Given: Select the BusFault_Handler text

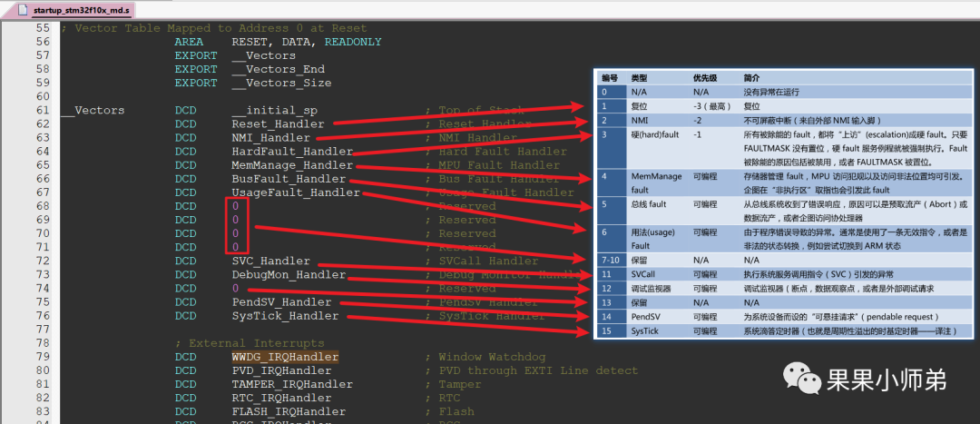Looking at the screenshot, I should pyautogui.click(x=288, y=179).
